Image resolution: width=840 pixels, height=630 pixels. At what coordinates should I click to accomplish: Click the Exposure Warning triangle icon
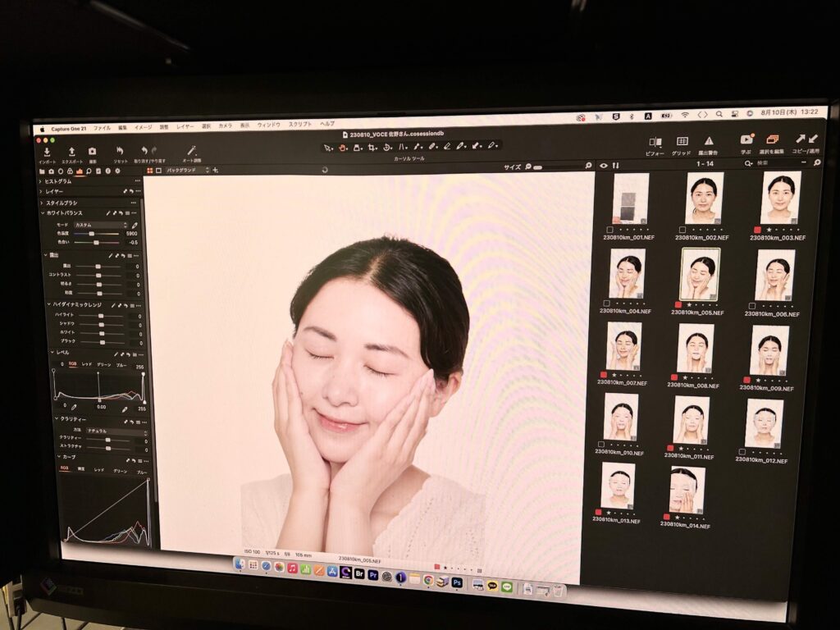point(708,141)
